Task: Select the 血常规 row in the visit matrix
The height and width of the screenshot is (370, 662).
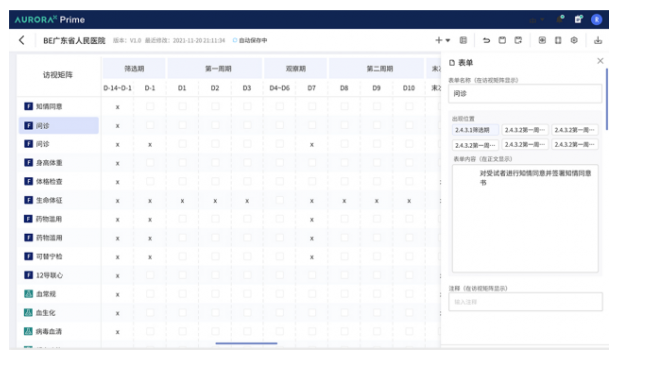Action: pos(59,294)
